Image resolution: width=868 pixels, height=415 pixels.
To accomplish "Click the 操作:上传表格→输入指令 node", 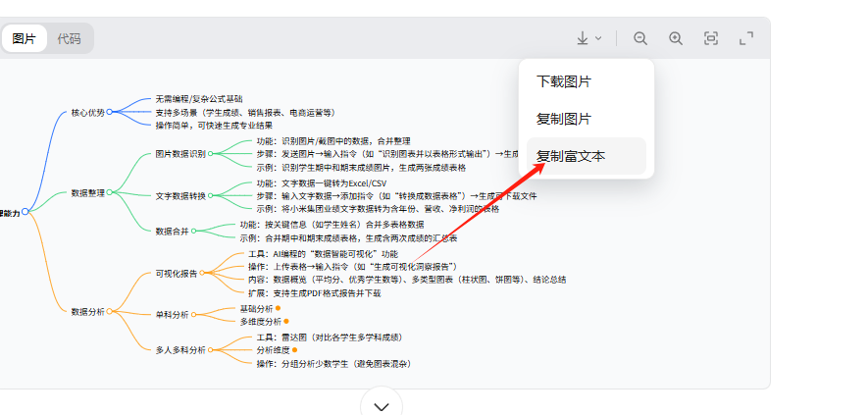I will (x=353, y=267).
